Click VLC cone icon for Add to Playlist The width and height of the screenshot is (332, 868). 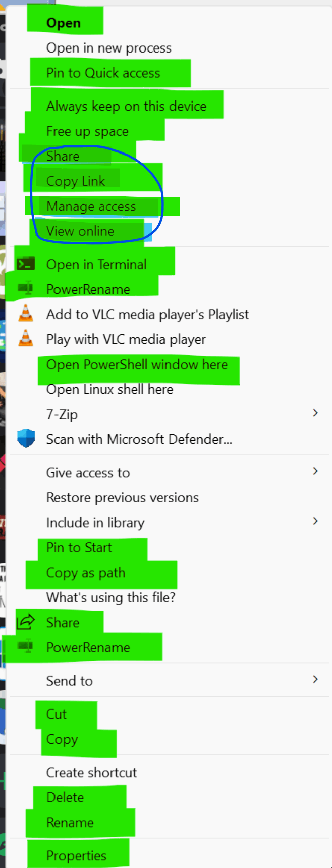(26, 314)
